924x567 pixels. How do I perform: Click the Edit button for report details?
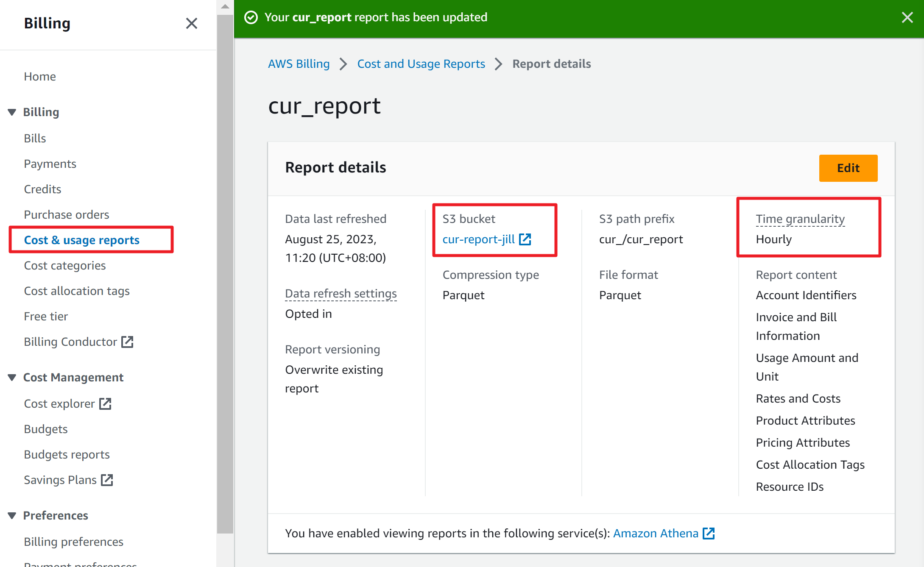tap(848, 168)
